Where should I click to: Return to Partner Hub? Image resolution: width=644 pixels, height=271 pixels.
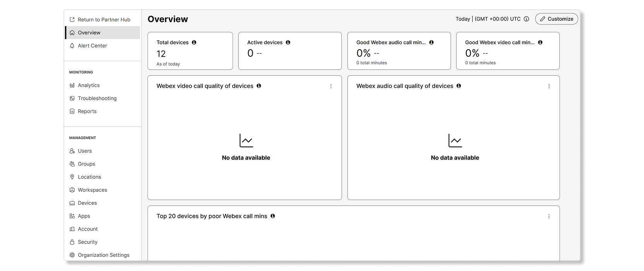[x=104, y=20]
